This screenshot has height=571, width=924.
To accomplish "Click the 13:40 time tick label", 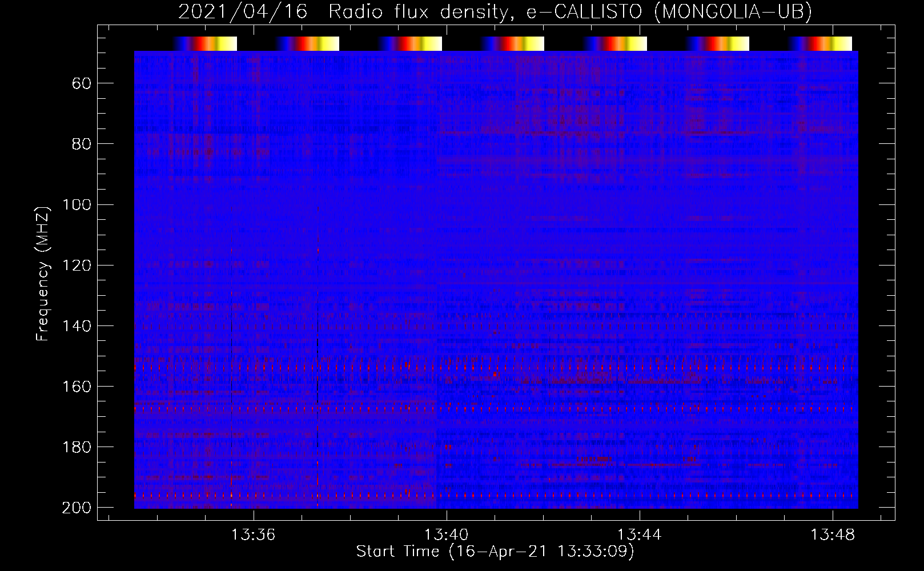I will [x=446, y=535].
